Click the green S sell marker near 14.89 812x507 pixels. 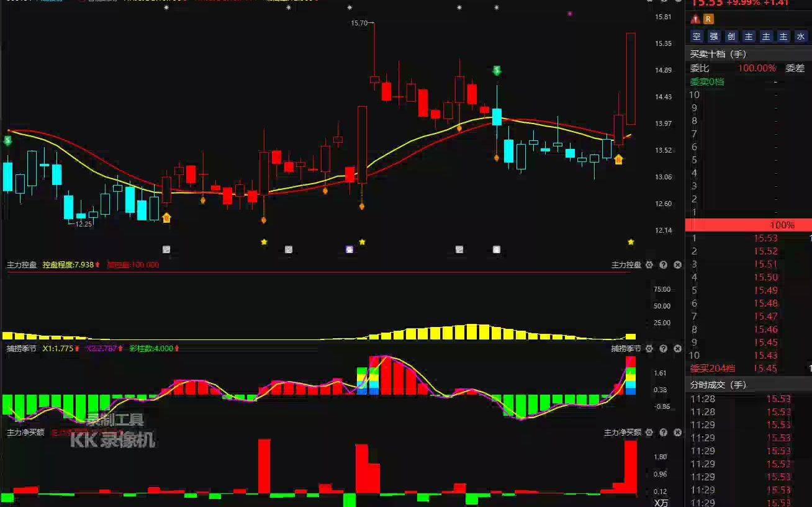(x=497, y=71)
